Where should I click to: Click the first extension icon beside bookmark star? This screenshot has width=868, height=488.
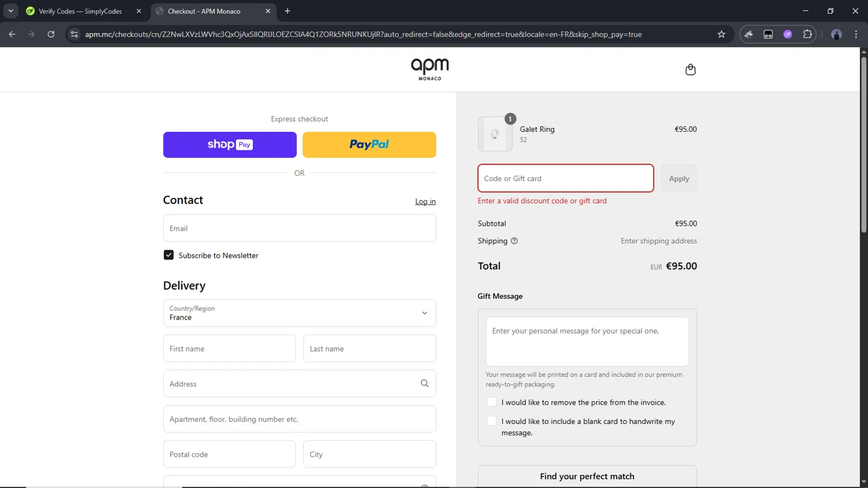click(x=749, y=34)
